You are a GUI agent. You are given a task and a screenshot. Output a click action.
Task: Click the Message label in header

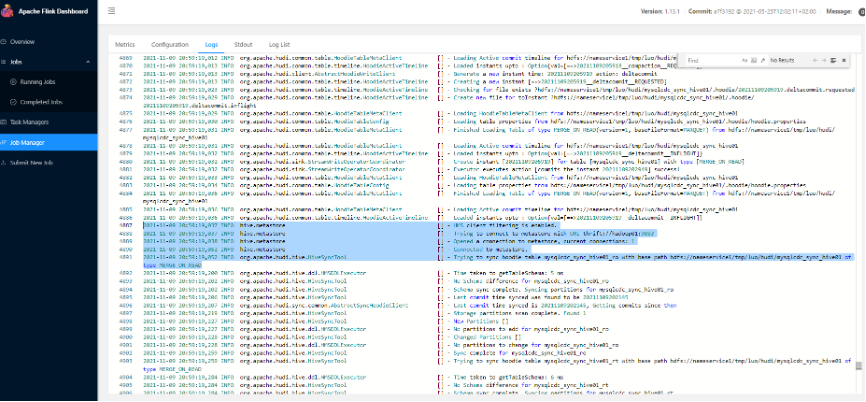839,12
